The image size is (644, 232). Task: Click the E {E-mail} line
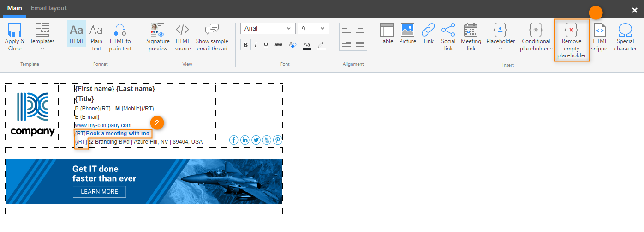[87, 117]
